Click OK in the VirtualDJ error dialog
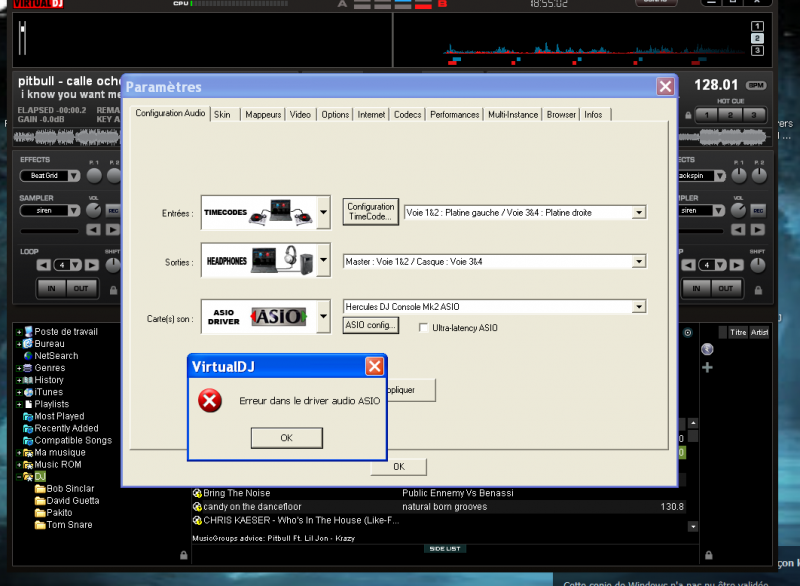Viewport: 800px width, 586px height. [x=286, y=438]
